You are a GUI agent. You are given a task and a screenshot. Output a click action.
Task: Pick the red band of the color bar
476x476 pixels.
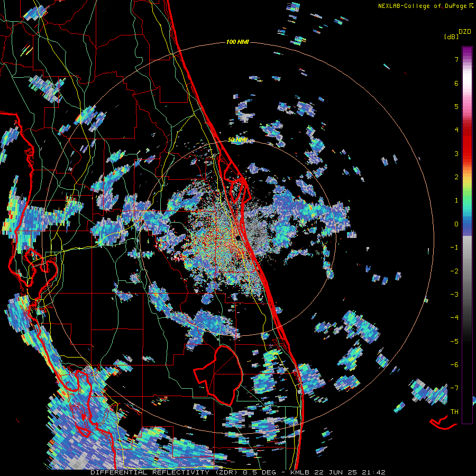tap(467, 146)
